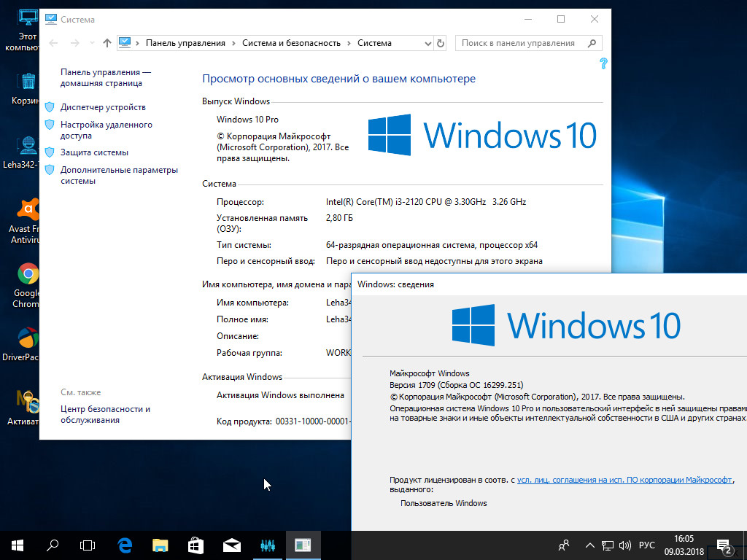Click System protection sidebar link
Viewport: 747px width, 560px height.
(94, 152)
